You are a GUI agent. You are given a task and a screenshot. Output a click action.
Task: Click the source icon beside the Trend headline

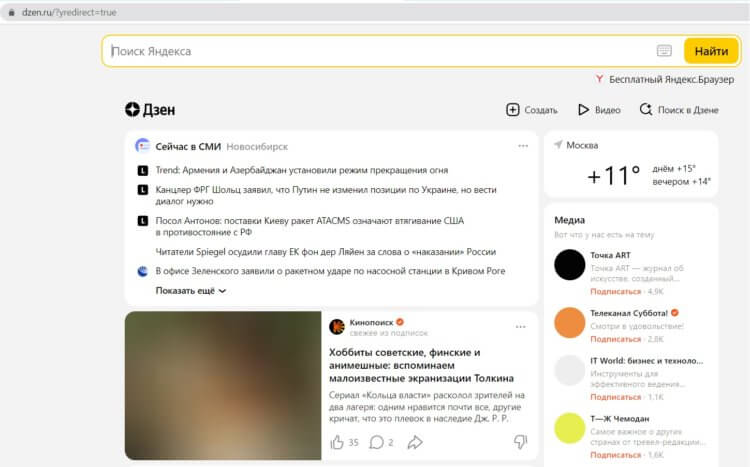(x=143, y=170)
